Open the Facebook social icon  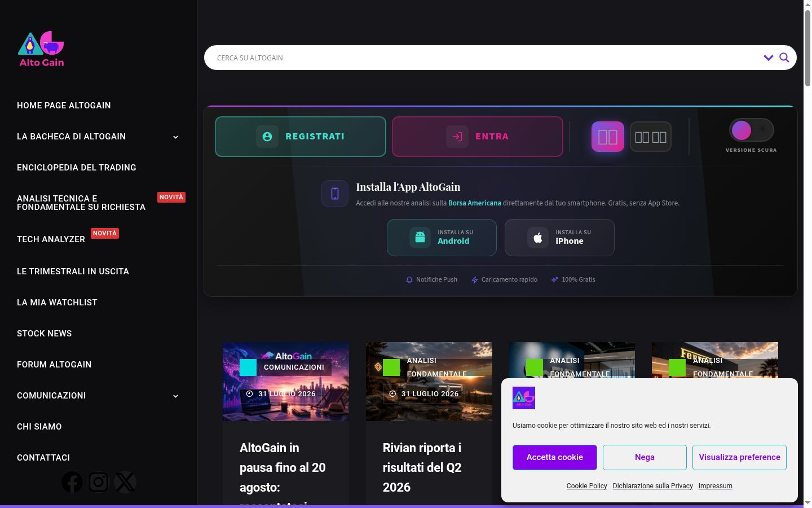72,482
